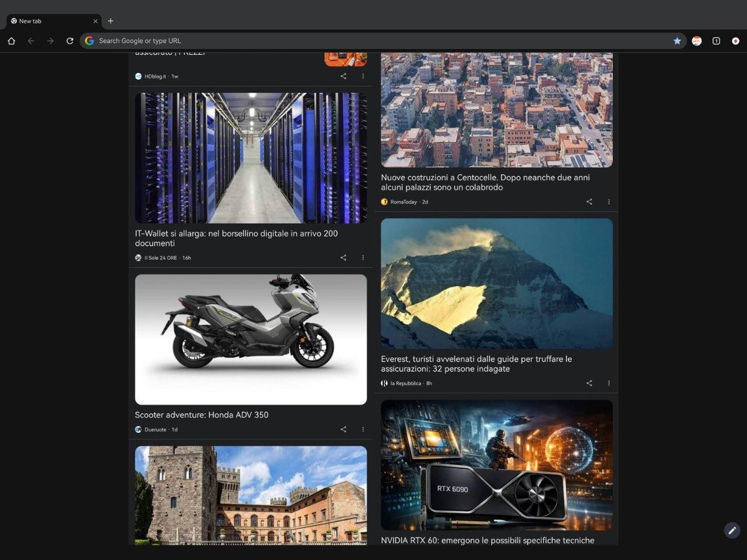
Task: Click the data center server room thumbnail
Action: 251,158
